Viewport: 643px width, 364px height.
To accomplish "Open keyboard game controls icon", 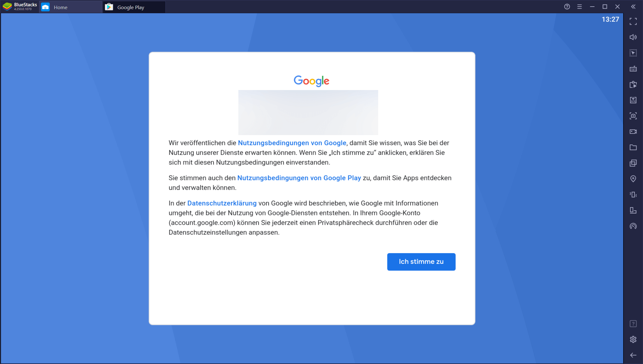I will point(633,69).
